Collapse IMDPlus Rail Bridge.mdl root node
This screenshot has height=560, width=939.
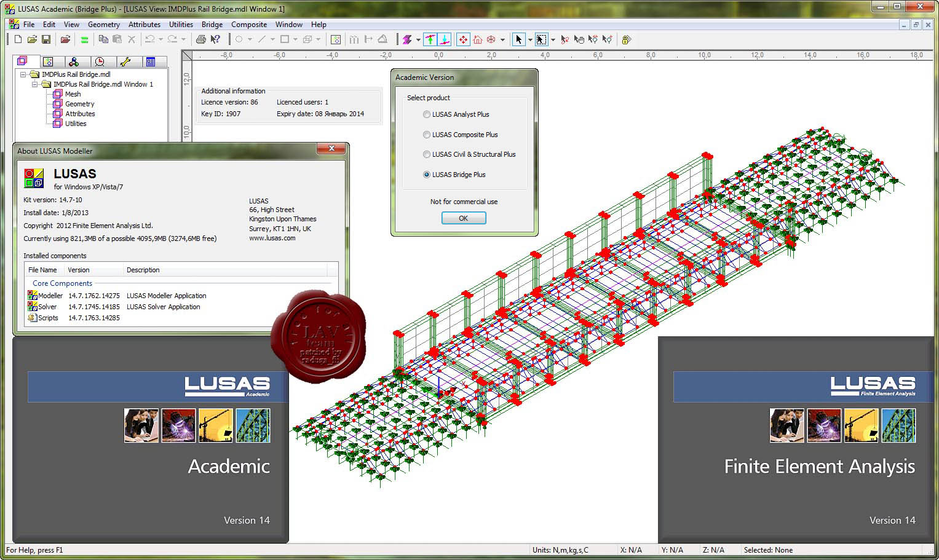23,74
